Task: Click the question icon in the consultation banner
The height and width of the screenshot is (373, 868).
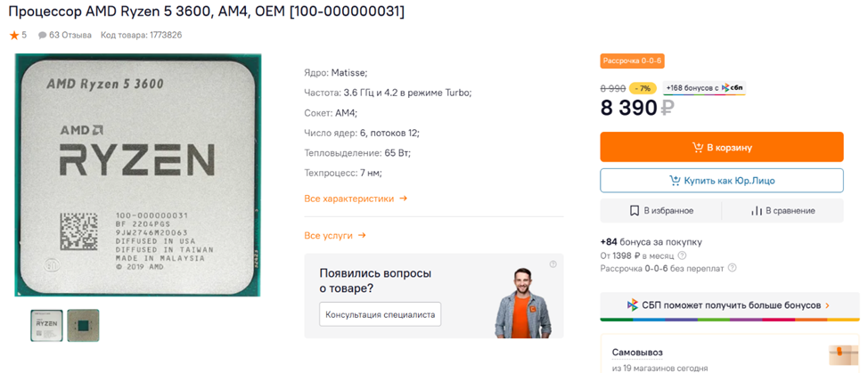Action: (553, 264)
